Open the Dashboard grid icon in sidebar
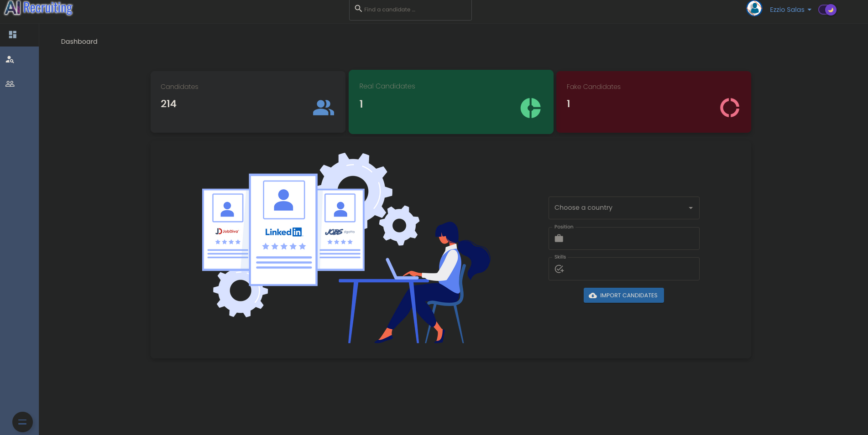868x435 pixels. [x=13, y=35]
